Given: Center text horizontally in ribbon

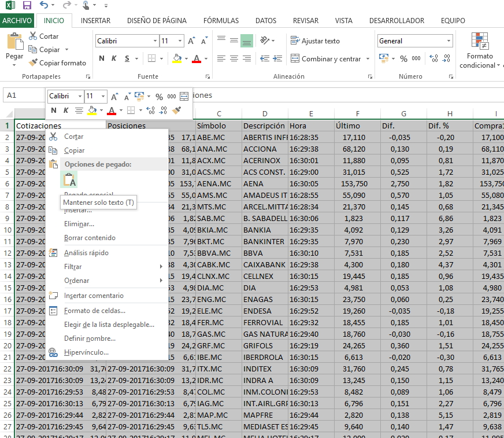Looking at the screenshot, I should 234,58.
